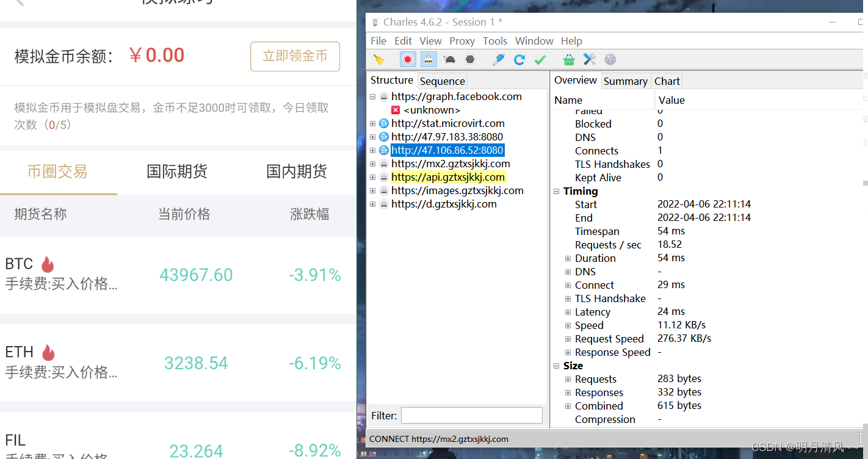Expand the stat.microvirt.com host node

pos(373,123)
